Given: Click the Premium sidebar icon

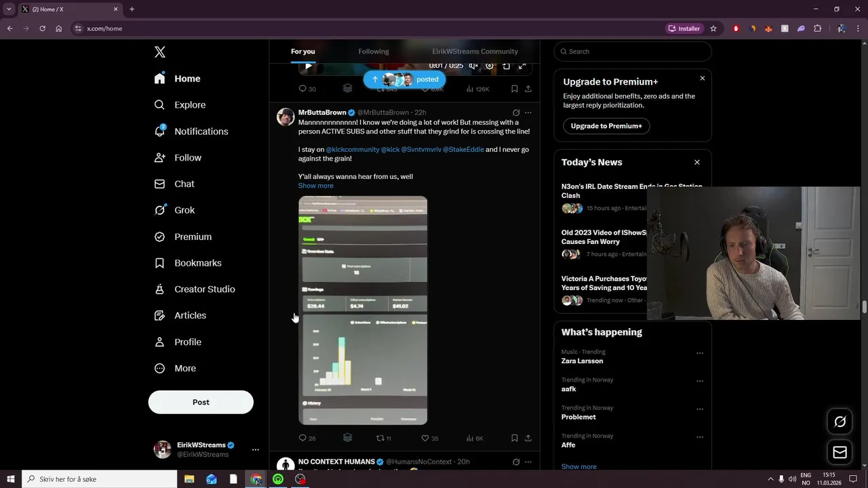Looking at the screenshot, I should point(159,237).
